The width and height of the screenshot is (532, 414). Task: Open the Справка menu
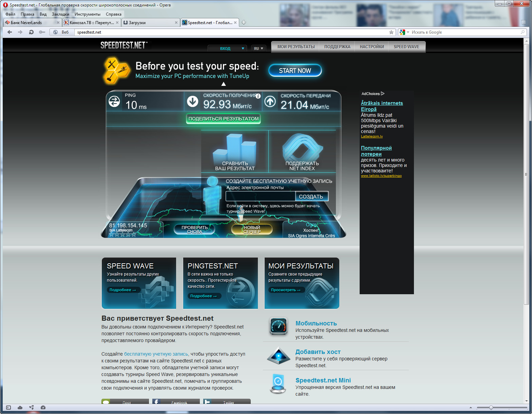tap(114, 14)
